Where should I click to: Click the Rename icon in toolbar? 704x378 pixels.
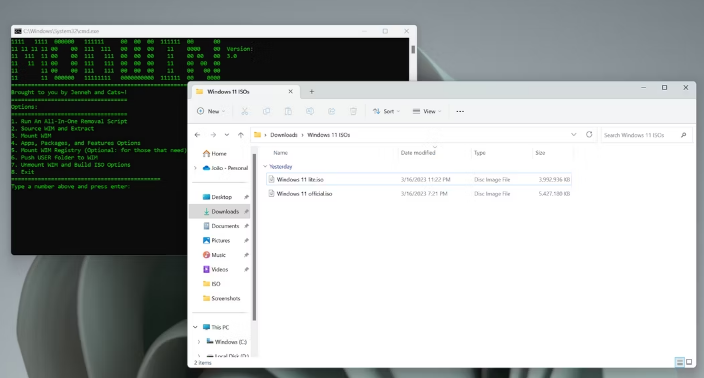click(x=310, y=111)
